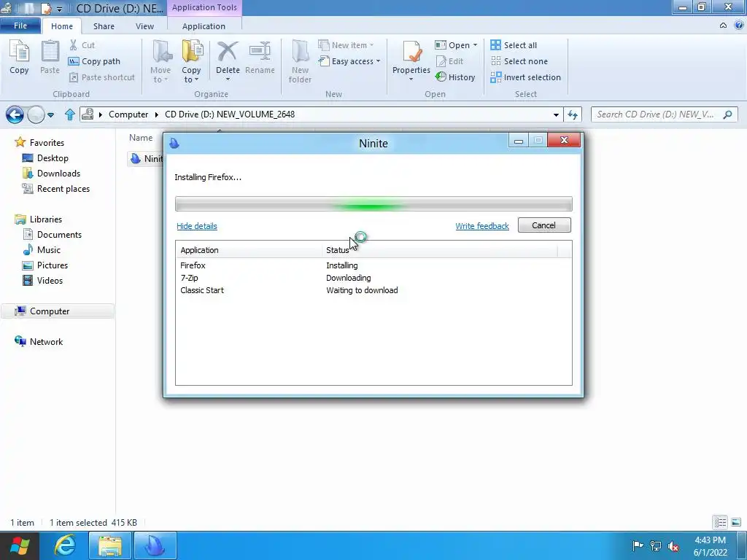
Task: Open the Application ribbon tab
Action: click(x=204, y=26)
